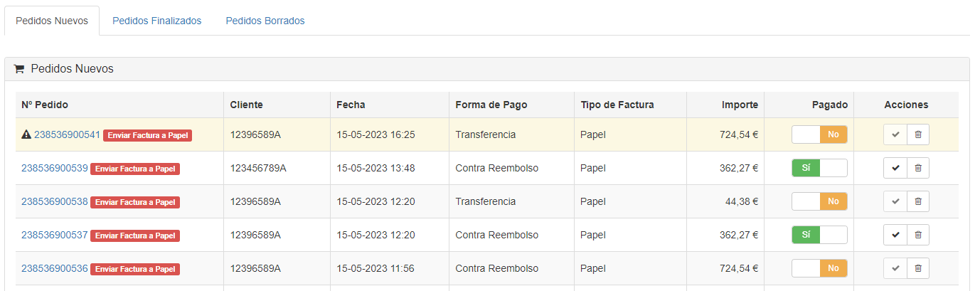This screenshot has width=980, height=291.
Task: Mark order 238536900539 as finalized with checkmark
Action: tap(895, 168)
